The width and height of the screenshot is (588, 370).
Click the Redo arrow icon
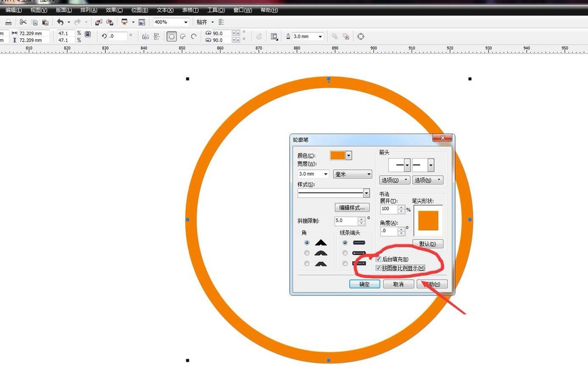coord(77,22)
